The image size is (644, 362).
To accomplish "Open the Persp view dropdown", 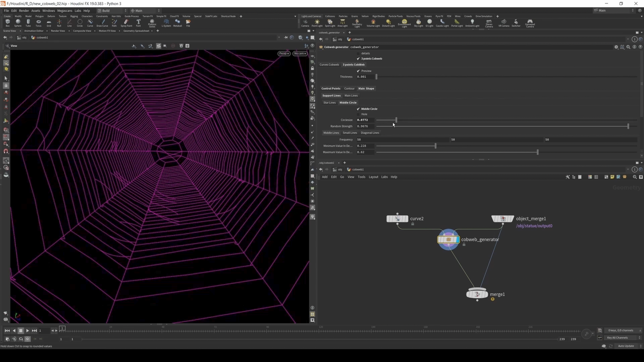I will tap(283, 53).
